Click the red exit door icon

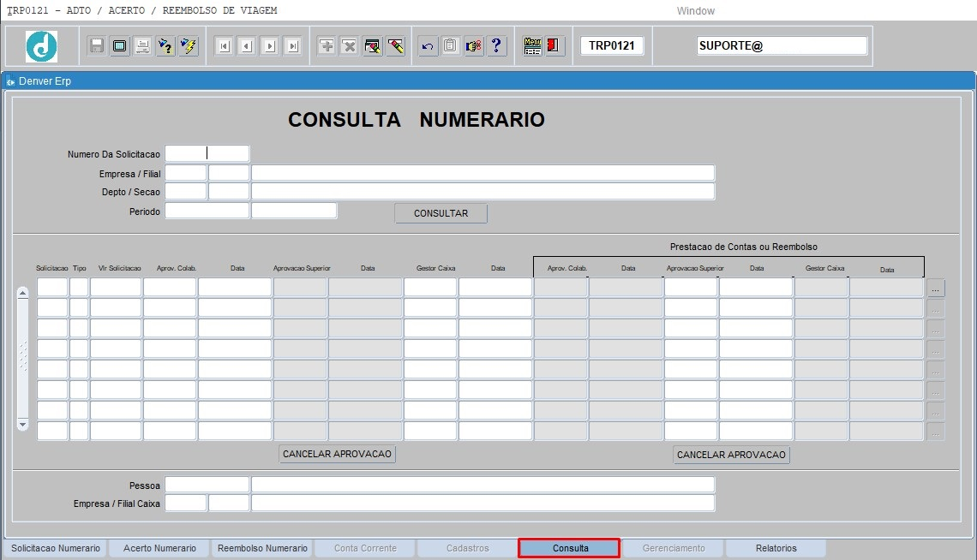[554, 46]
